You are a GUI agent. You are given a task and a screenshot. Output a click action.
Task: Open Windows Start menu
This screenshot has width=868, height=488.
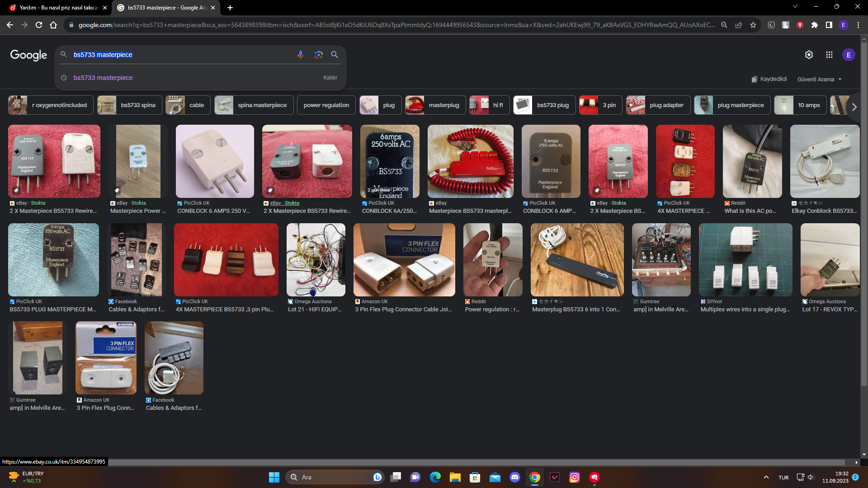point(274,477)
